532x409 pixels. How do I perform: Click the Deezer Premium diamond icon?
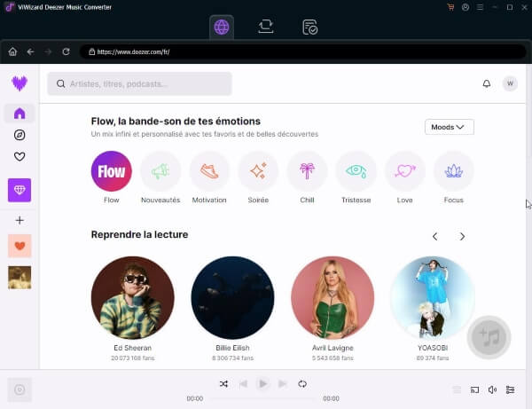20,189
